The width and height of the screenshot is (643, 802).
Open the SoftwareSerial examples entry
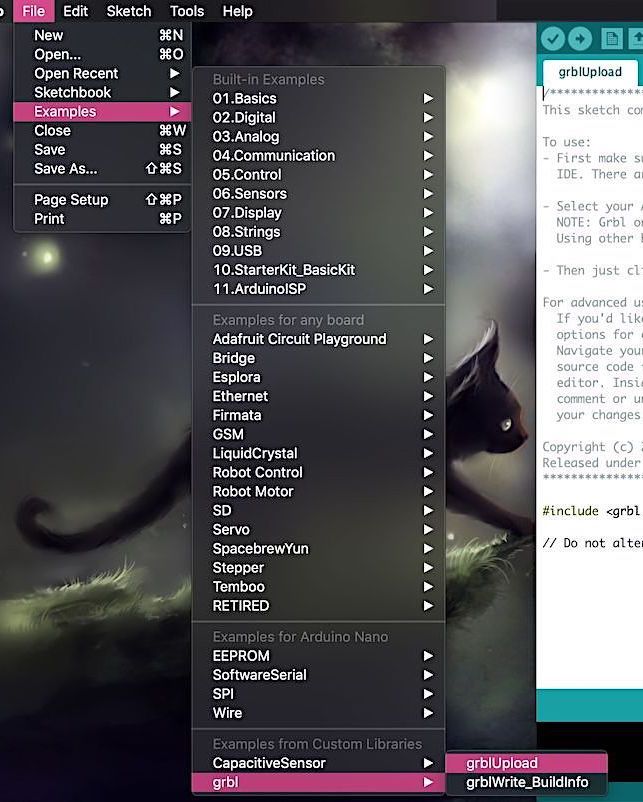pyautogui.click(x=318, y=675)
